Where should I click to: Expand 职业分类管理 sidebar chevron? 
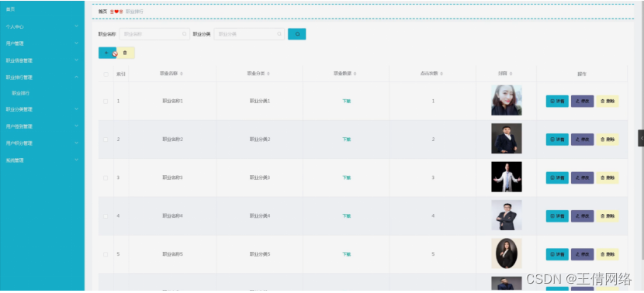76,109
